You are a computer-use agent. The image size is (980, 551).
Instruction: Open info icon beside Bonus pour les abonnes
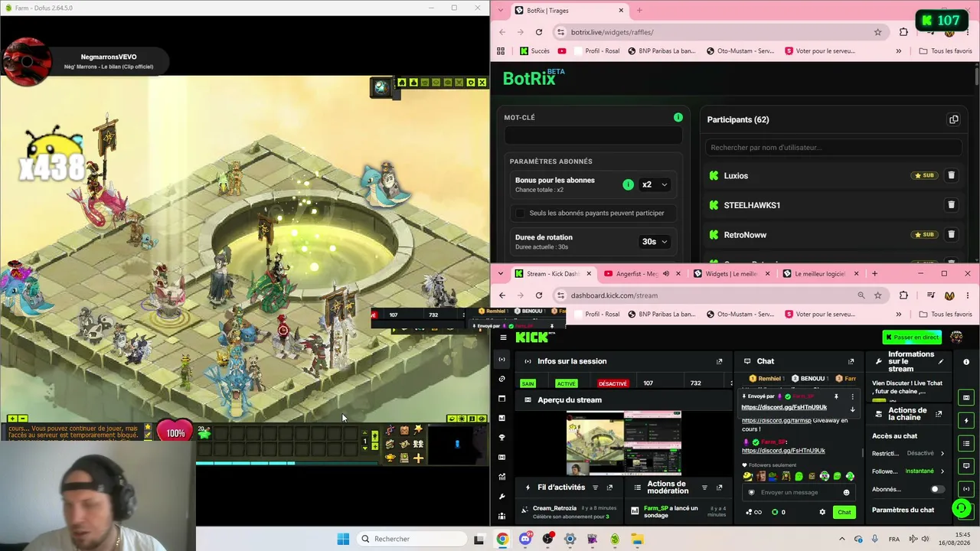628,184
